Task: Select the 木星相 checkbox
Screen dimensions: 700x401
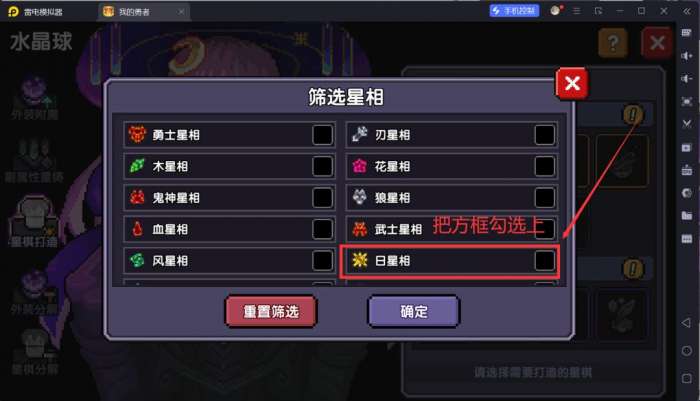Action: (322, 167)
